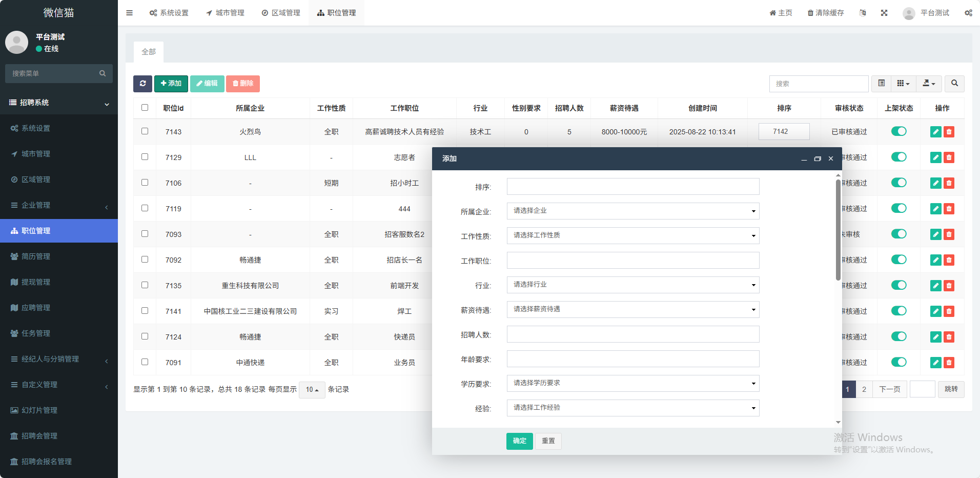Viewport: 980px width, 478px height.
Task: Click the refresh icon button in toolbar
Action: point(142,84)
